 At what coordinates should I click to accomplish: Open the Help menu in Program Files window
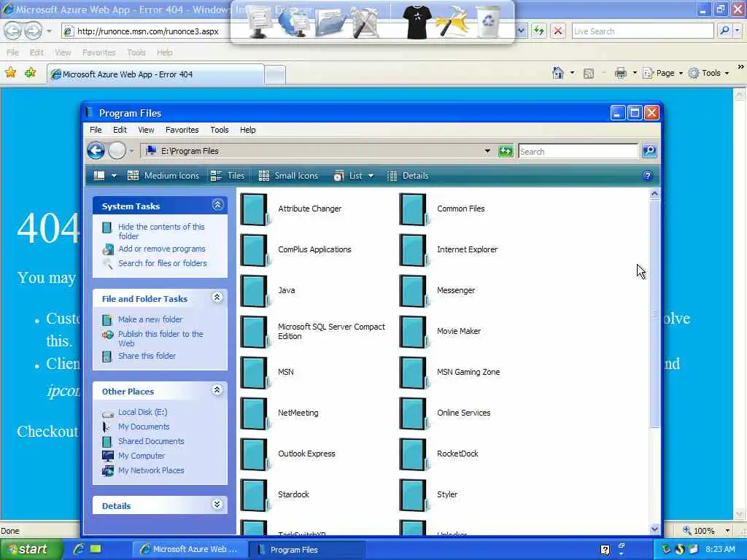(x=248, y=130)
